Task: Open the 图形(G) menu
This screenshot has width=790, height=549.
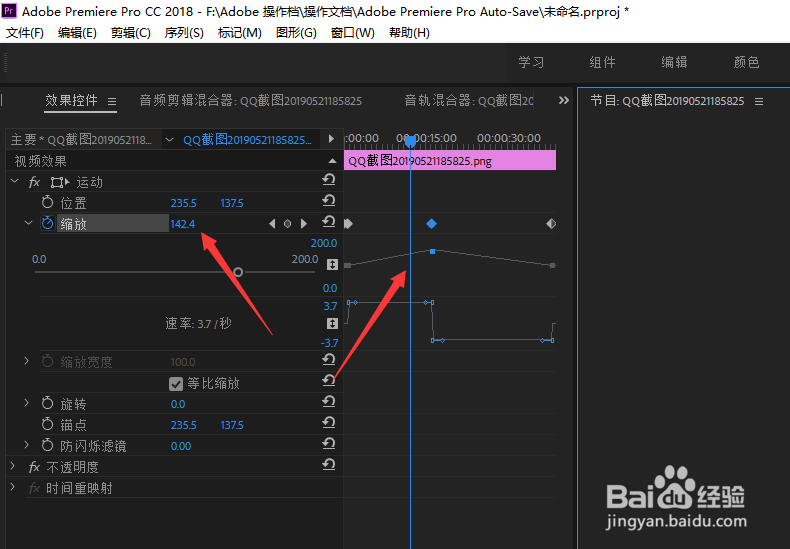Action: coord(296,33)
